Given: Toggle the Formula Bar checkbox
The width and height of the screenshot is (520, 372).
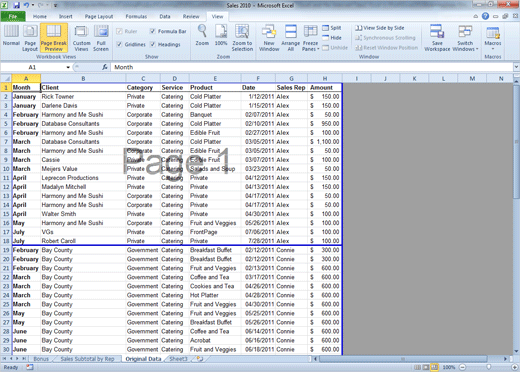Looking at the screenshot, I should tap(152, 31).
